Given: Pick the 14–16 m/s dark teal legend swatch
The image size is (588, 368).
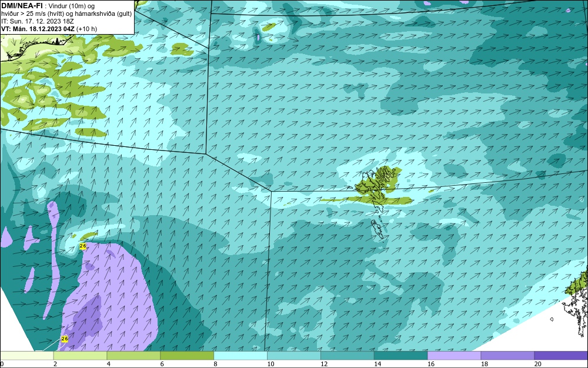Looking at the screenshot, I should [x=400, y=356].
